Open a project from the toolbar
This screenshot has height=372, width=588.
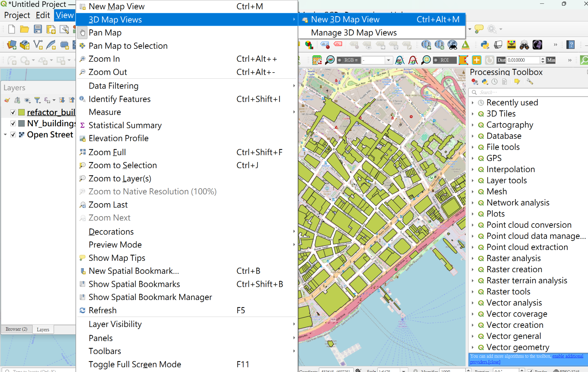24,29
